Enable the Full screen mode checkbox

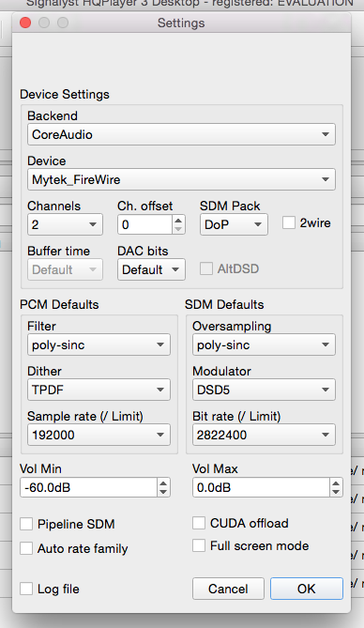[x=199, y=545]
